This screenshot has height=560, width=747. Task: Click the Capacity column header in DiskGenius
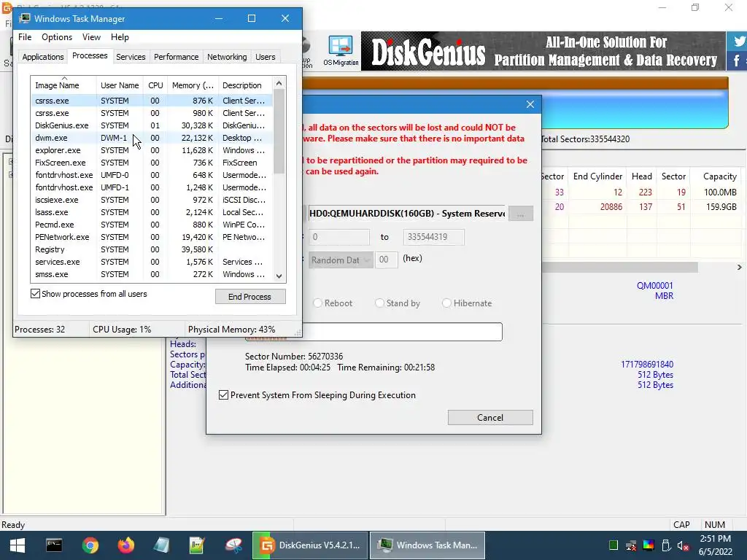716,176
